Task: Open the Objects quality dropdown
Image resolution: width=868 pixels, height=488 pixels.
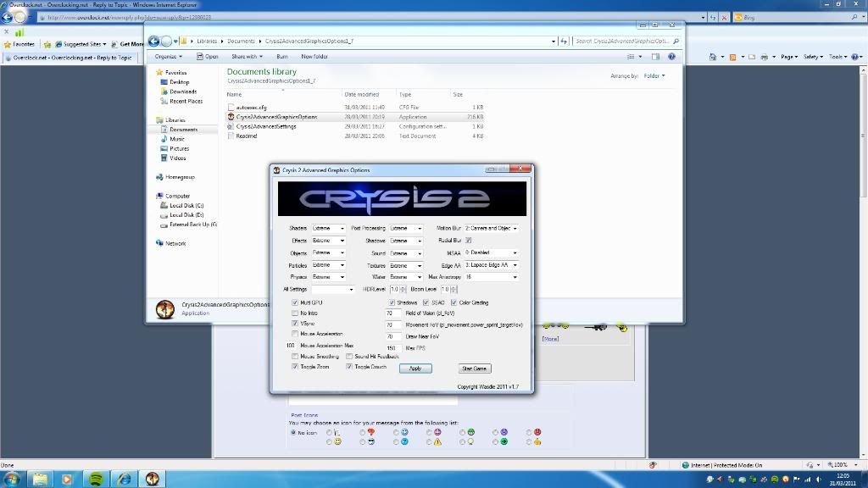Action: click(328, 252)
